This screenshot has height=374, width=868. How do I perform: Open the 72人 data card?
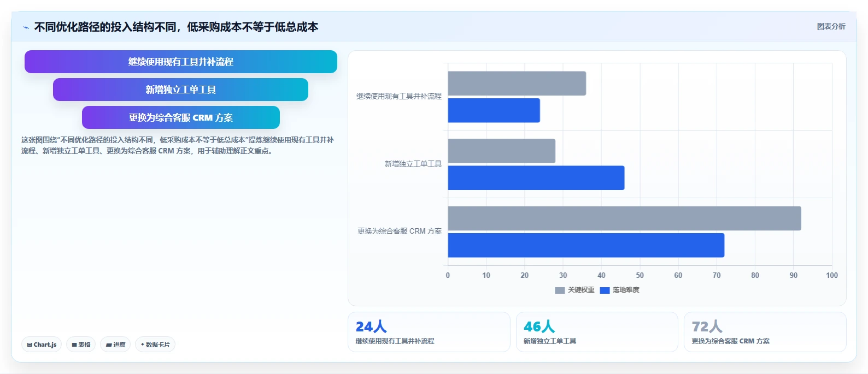(765, 332)
